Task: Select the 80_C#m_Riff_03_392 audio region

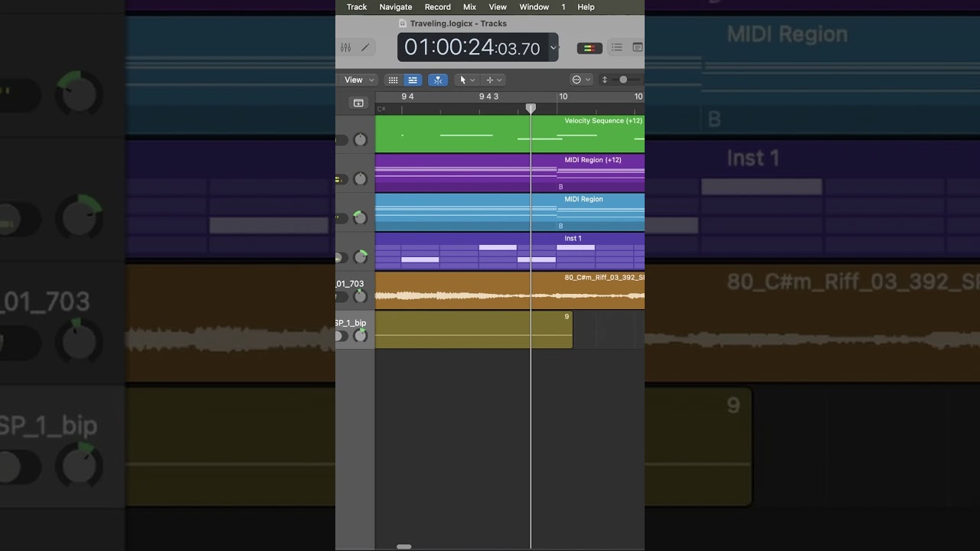Action: 510,291
